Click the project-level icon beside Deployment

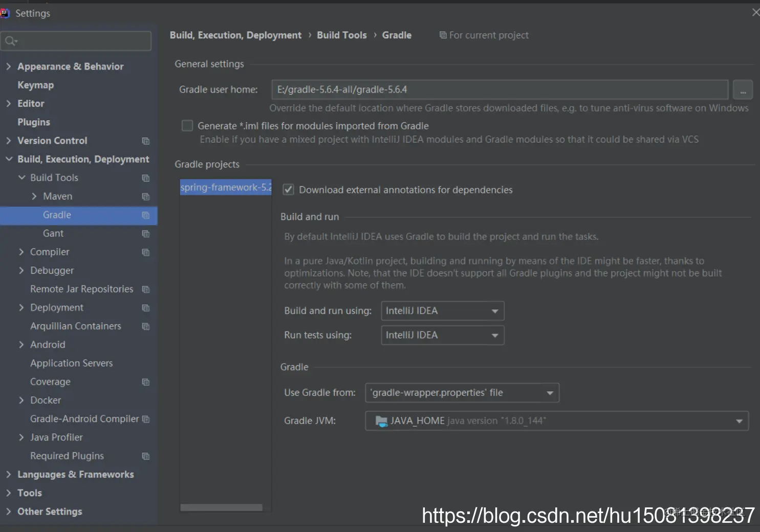[x=146, y=308]
